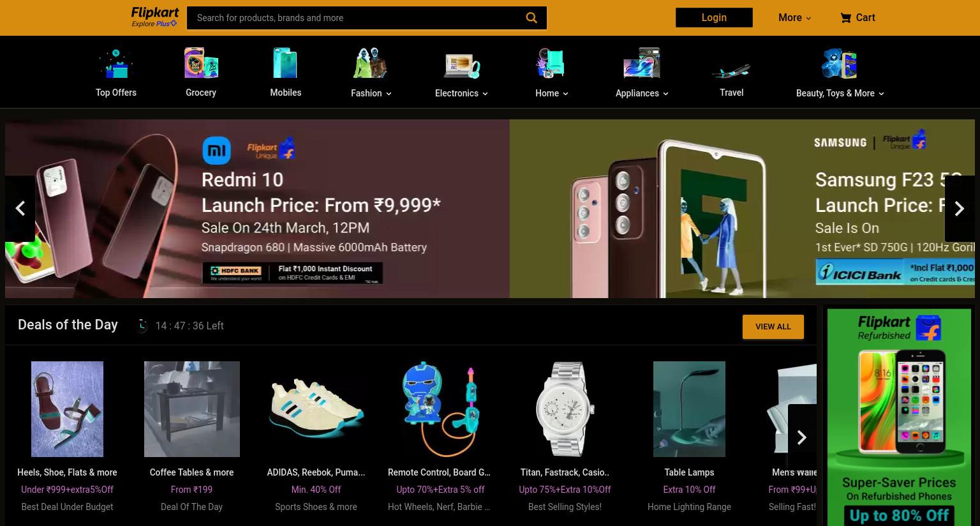Expand the Fashion category menu
This screenshot has width=980, height=526.
pyautogui.click(x=371, y=93)
